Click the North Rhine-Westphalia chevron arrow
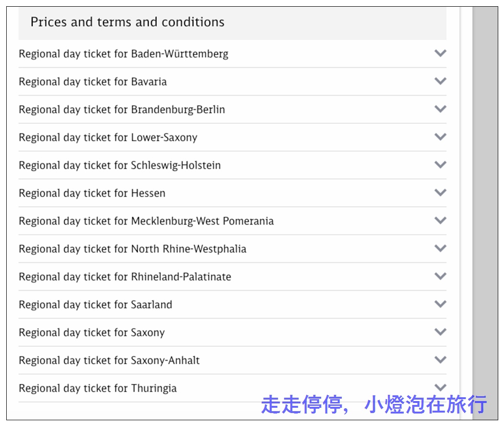 point(440,248)
